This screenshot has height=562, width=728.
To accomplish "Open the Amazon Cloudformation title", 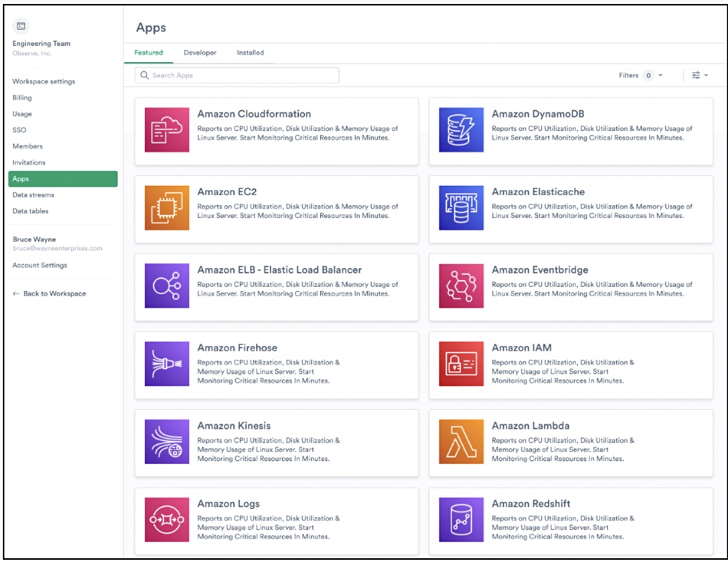I will point(254,114).
